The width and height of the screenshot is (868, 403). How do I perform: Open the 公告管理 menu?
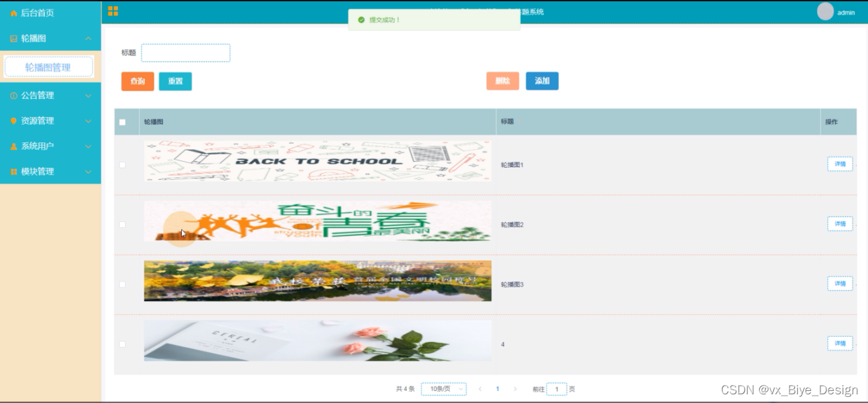coord(51,96)
